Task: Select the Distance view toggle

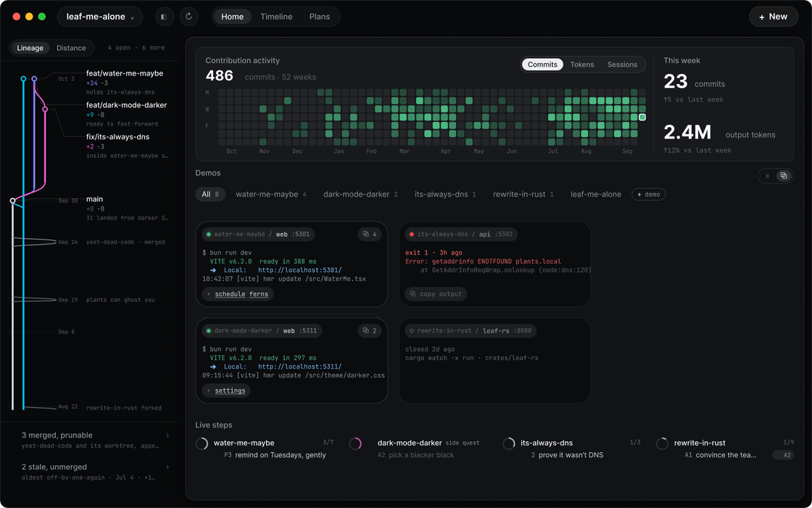Action: [x=71, y=48]
